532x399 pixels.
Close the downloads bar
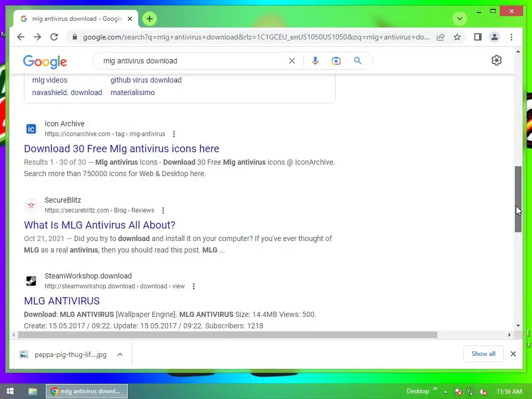(513, 354)
